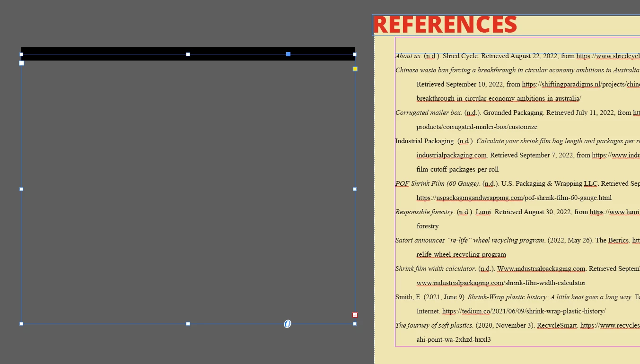Click 'Www.industrialpackaging.com' source text
640x364 pixels.
(541, 269)
